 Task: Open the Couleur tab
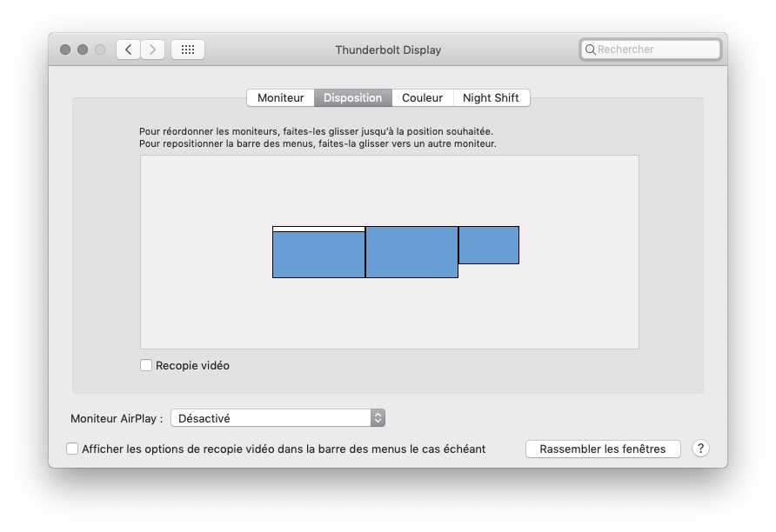coord(422,98)
